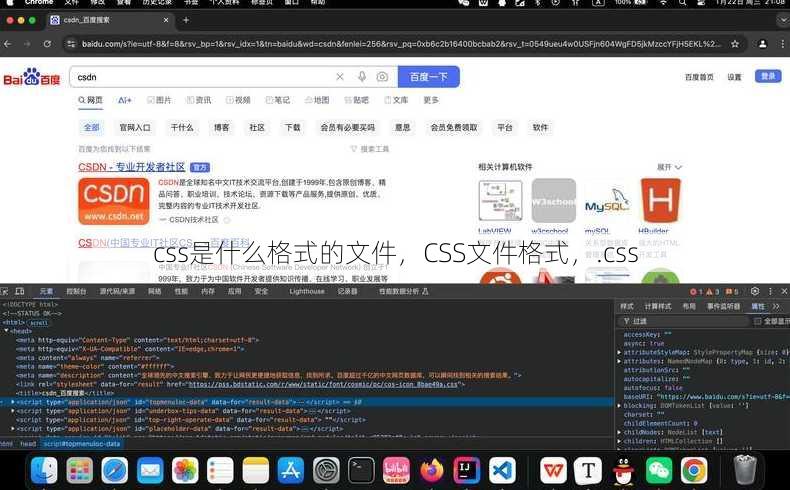Screen dimensions: 790x490
Task: Open a new Chrome tab
Action: pyautogui.click(x=186, y=20)
